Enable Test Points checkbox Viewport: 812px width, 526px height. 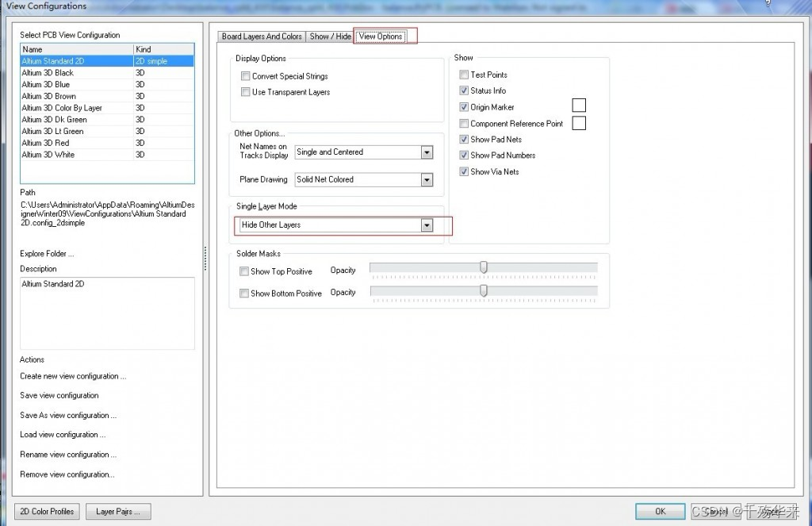point(464,75)
